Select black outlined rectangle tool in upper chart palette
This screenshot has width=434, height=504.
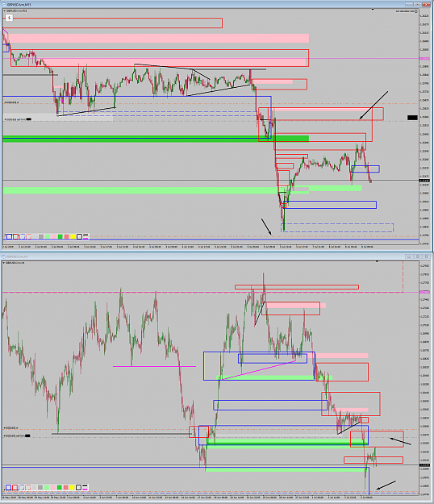click(x=79, y=236)
